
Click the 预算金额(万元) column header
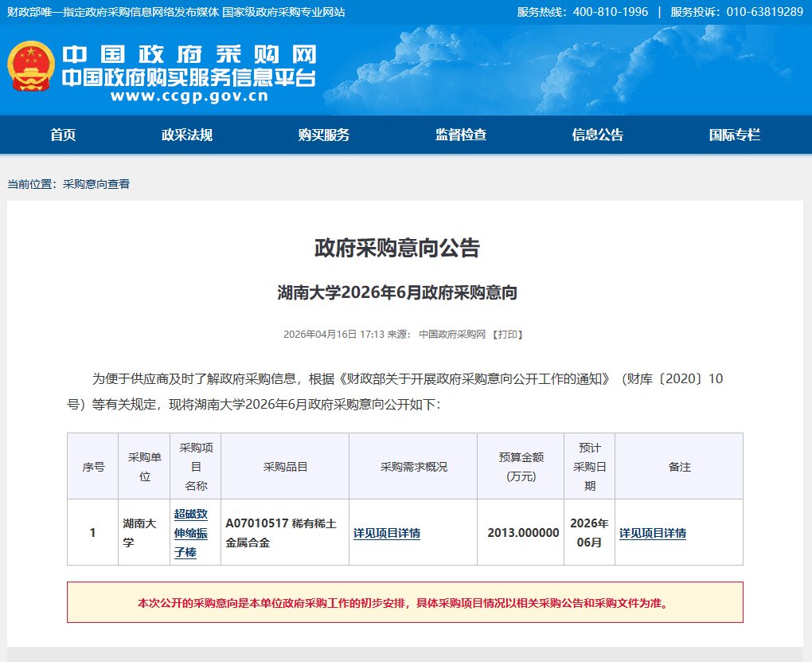point(521,467)
